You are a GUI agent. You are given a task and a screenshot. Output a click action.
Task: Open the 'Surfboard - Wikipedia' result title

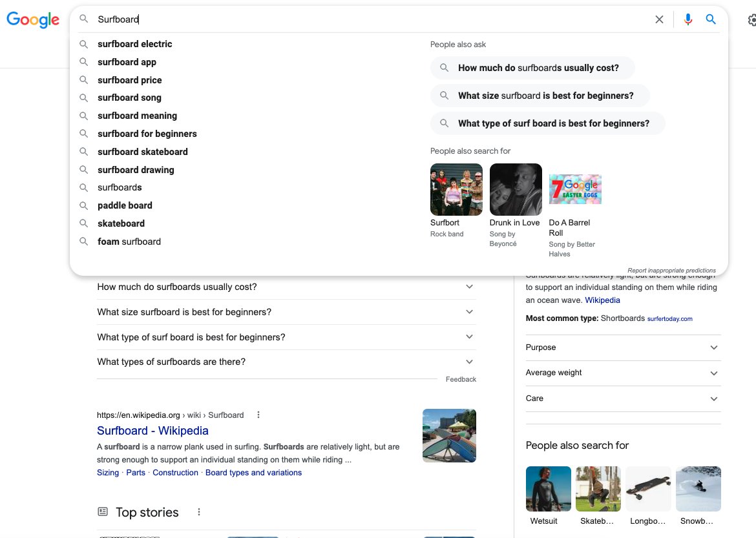[153, 431]
